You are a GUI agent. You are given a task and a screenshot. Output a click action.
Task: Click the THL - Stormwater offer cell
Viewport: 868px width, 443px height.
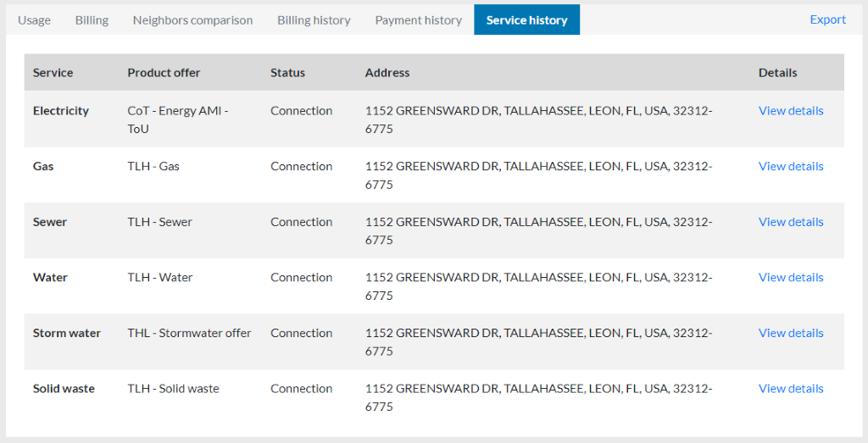(189, 333)
